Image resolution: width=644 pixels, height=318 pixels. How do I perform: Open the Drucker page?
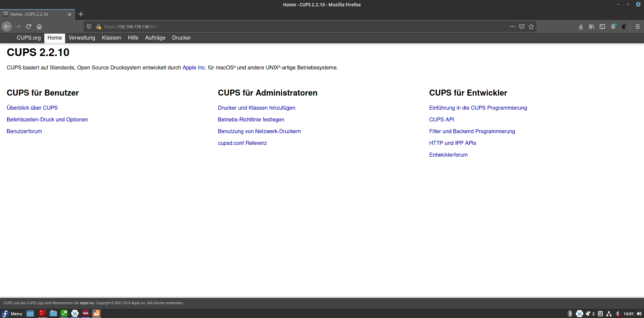point(181,38)
